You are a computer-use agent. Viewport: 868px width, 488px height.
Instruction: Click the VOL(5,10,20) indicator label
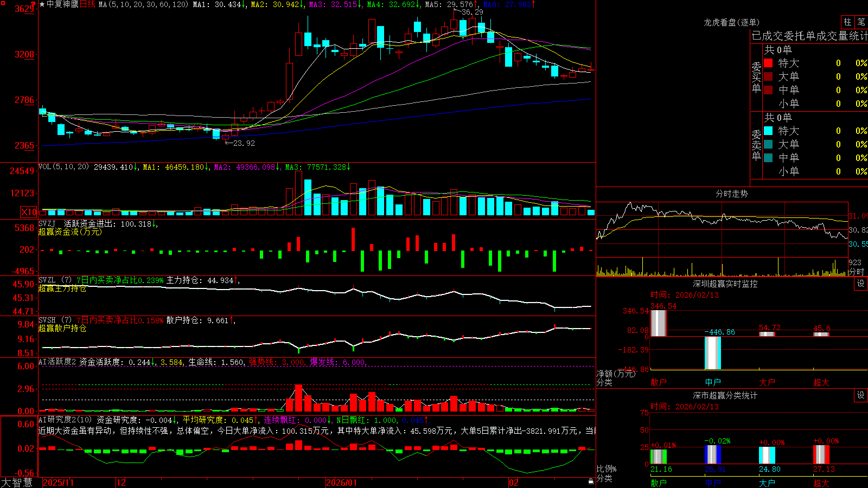coord(63,167)
